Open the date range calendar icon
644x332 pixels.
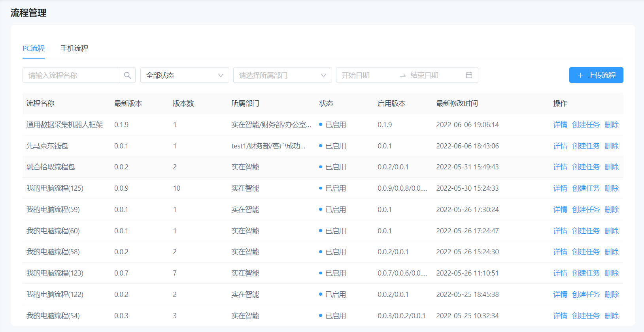469,75
